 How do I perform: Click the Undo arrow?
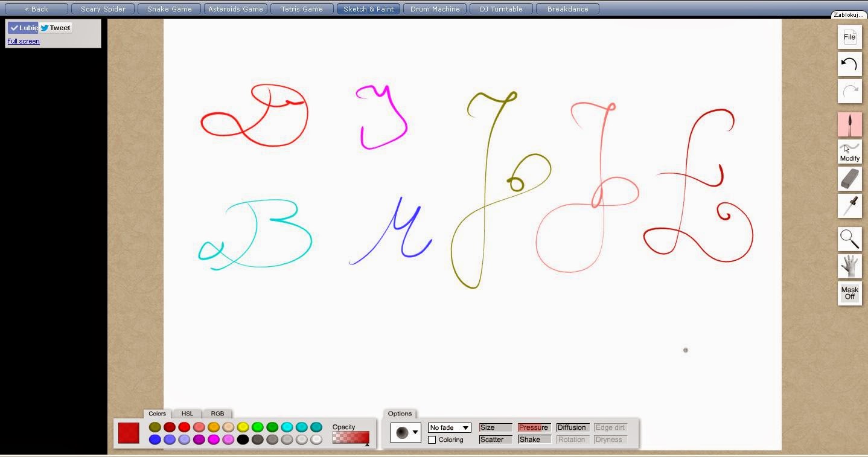849,64
